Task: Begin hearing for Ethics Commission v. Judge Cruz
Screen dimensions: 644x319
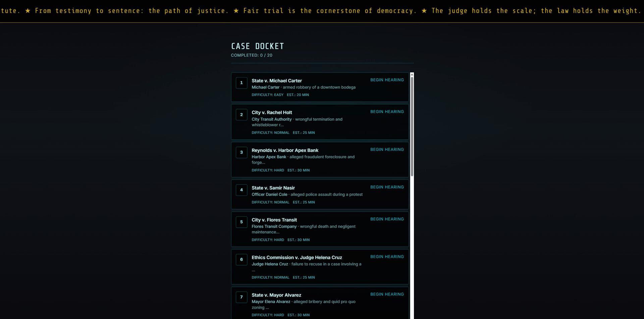Action: click(387, 257)
